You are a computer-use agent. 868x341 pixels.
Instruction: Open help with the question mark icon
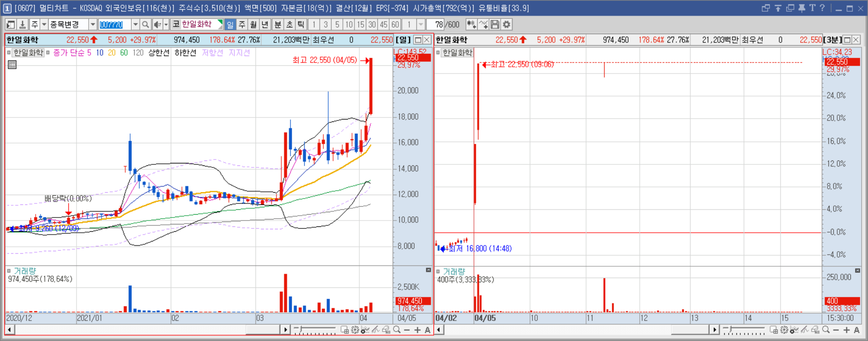[822, 8]
